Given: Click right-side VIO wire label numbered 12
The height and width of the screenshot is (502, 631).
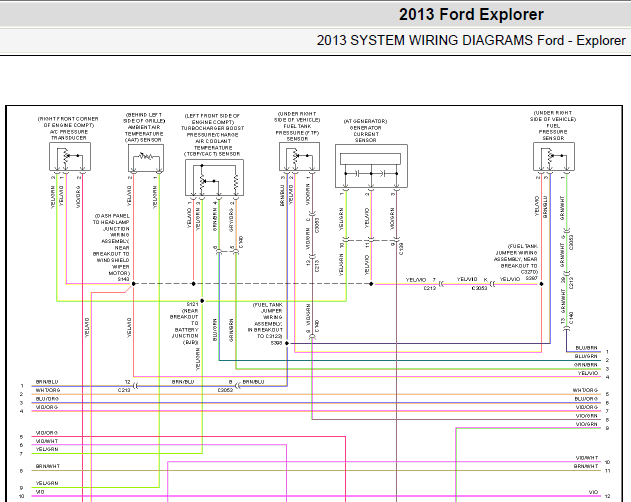Looking at the screenshot, I should 594,492.
